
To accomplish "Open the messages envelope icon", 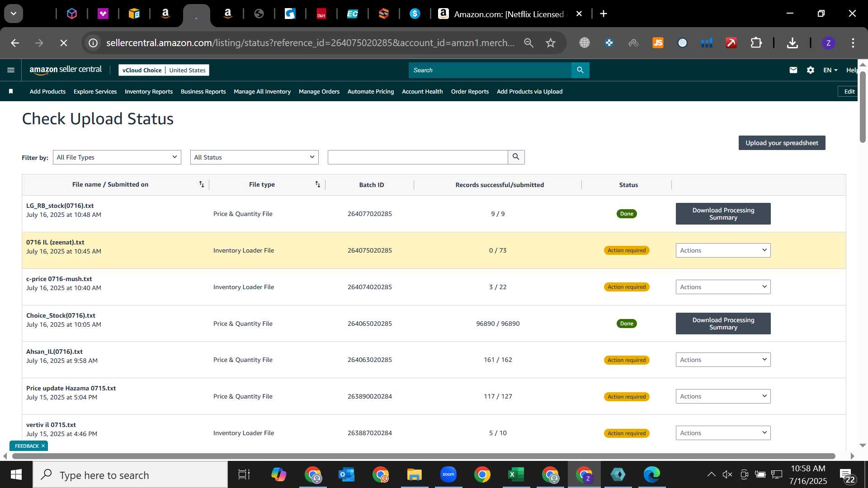I will point(793,70).
